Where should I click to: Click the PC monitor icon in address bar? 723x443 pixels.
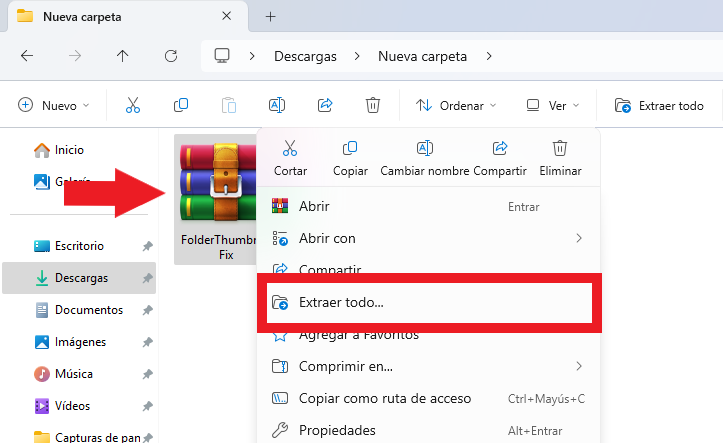[x=222, y=56]
